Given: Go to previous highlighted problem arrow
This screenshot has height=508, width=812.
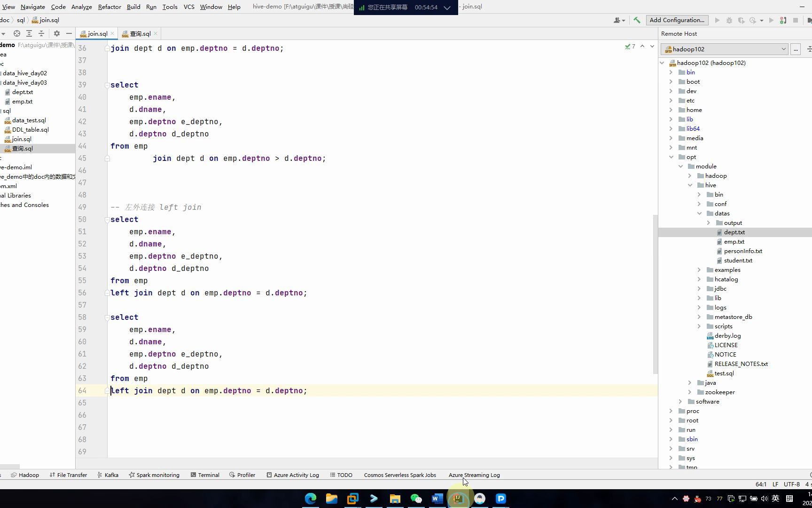Looking at the screenshot, I should point(642,47).
